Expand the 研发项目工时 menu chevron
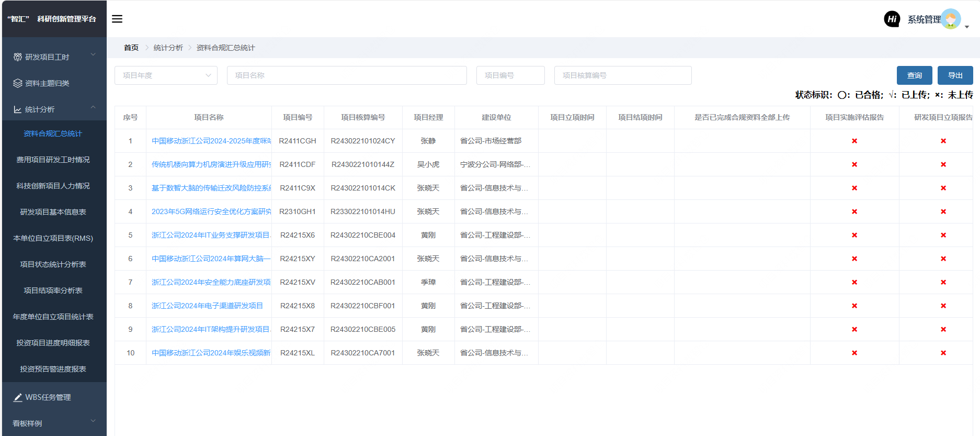Image resolution: width=980 pixels, height=436 pixels. [x=93, y=54]
